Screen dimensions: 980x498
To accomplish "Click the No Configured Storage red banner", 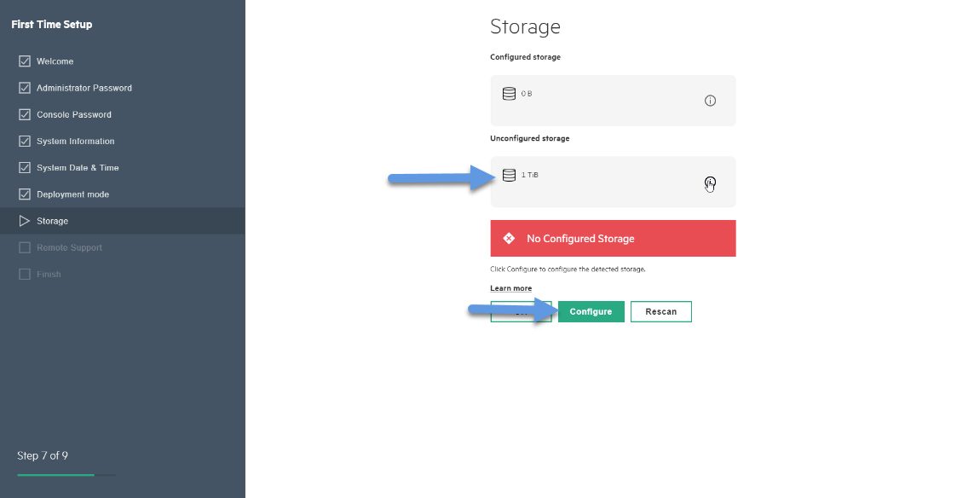I will [x=613, y=239].
